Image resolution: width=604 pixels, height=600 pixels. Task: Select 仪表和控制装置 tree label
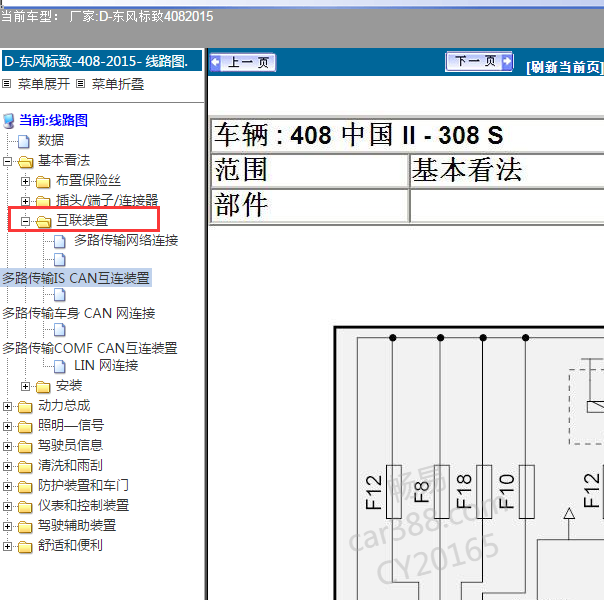click(x=83, y=505)
